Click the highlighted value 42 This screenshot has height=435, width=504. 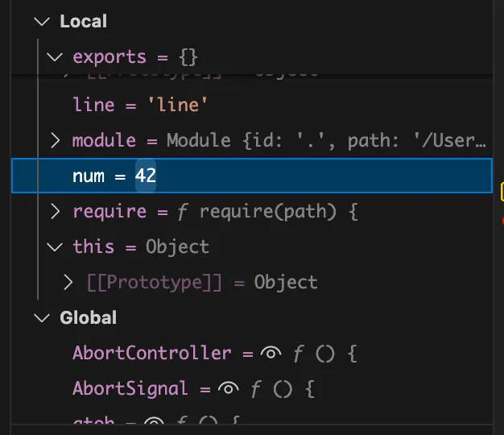click(x=146, y=176)
